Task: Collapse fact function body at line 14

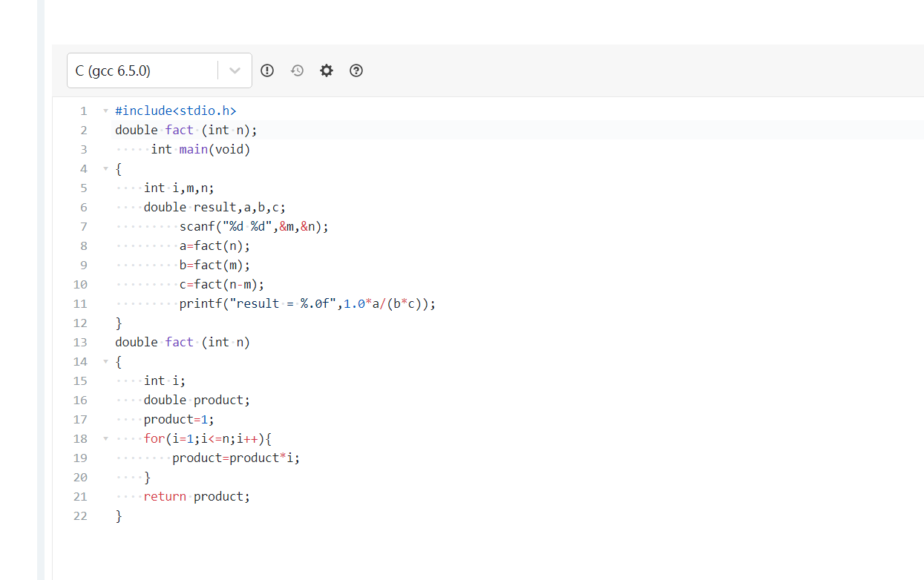Action: click(x=105, y=362)
